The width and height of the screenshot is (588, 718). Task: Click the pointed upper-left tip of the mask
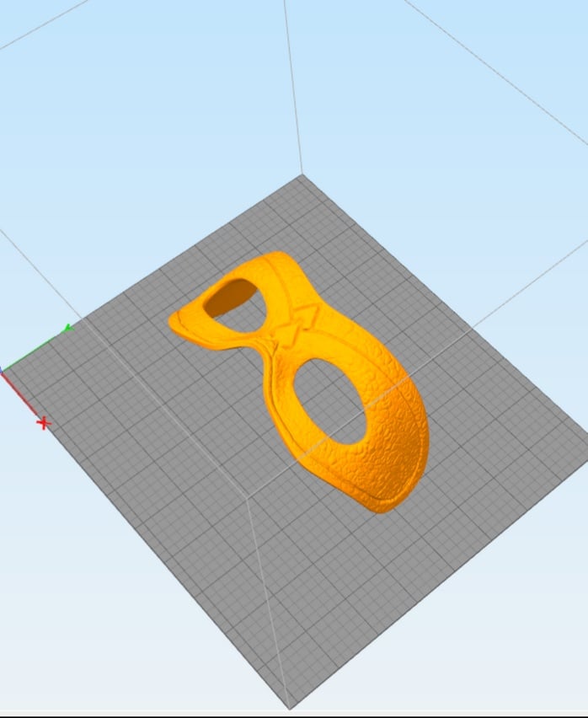pos(174,320)
